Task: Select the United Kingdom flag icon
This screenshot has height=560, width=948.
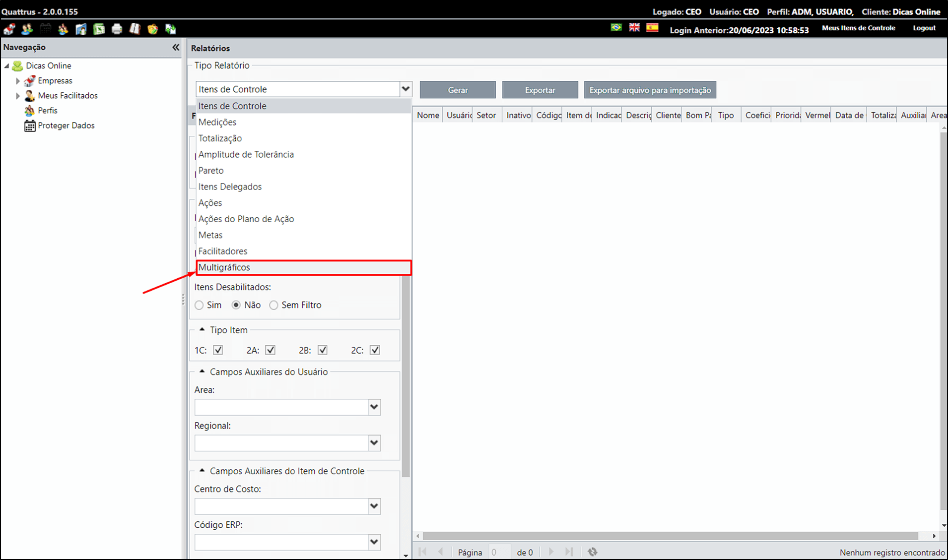Action: [634, 28]
